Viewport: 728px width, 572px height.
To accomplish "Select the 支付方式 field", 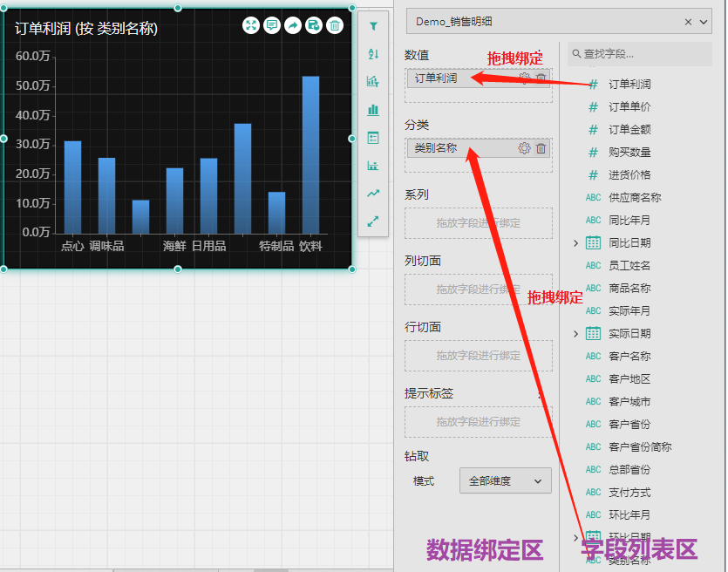I will tap(629, 493).
